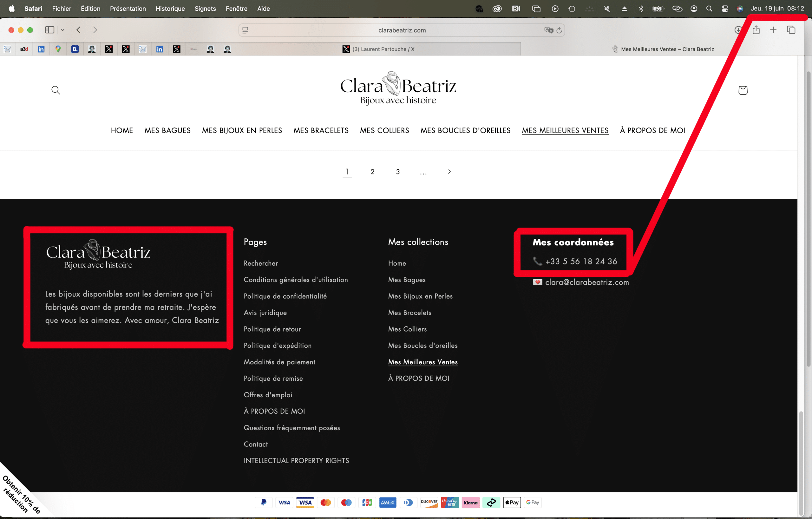Open the Booking B. pinned tab
This screenshot has width=812, height=519.
(75, 49)
